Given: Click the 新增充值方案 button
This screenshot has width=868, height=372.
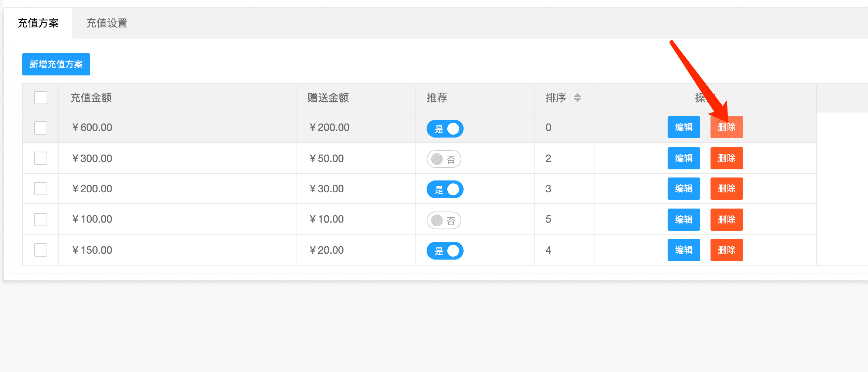Looking at the screenshot, I should (x=56, y=64).
